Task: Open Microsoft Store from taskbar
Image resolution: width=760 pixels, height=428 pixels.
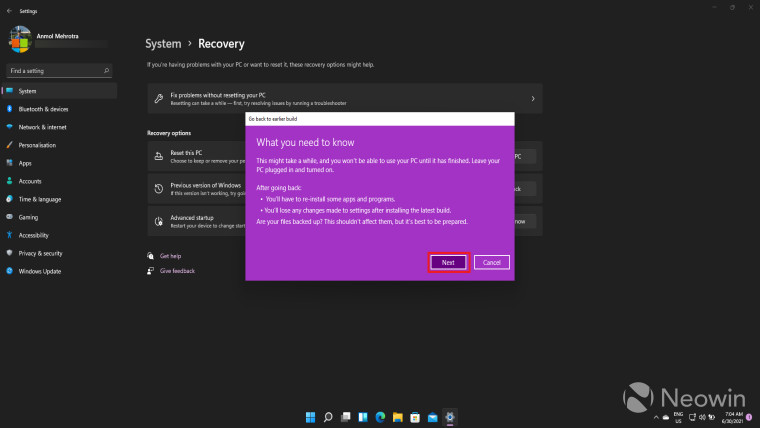Action: click(x=415, y=417)
